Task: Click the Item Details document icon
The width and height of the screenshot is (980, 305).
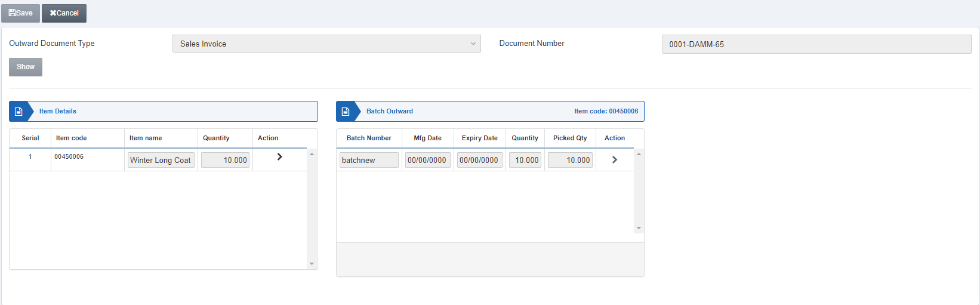Action: [19, 112]
